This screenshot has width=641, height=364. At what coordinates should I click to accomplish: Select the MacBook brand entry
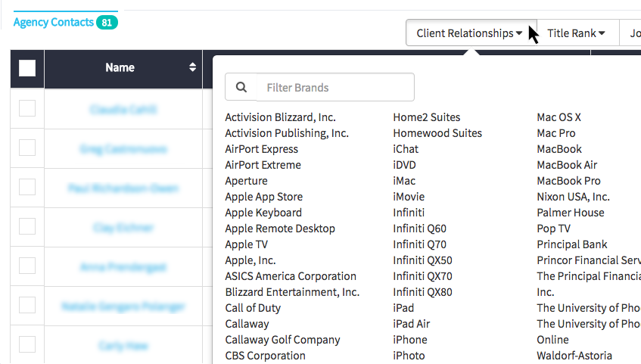[559, 149]
